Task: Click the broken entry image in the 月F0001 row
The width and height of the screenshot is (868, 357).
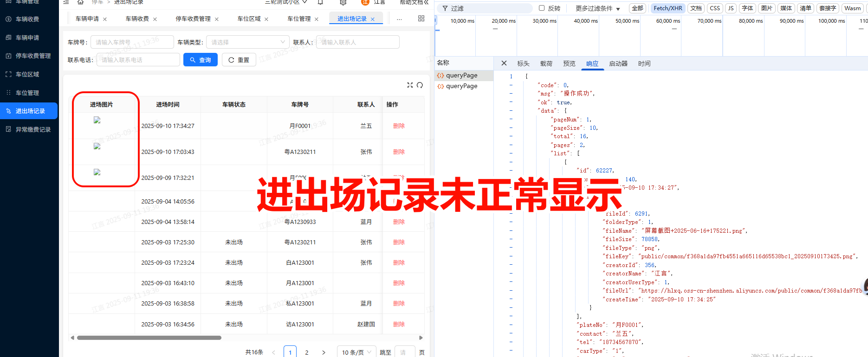Action: (x=97, y=120)
